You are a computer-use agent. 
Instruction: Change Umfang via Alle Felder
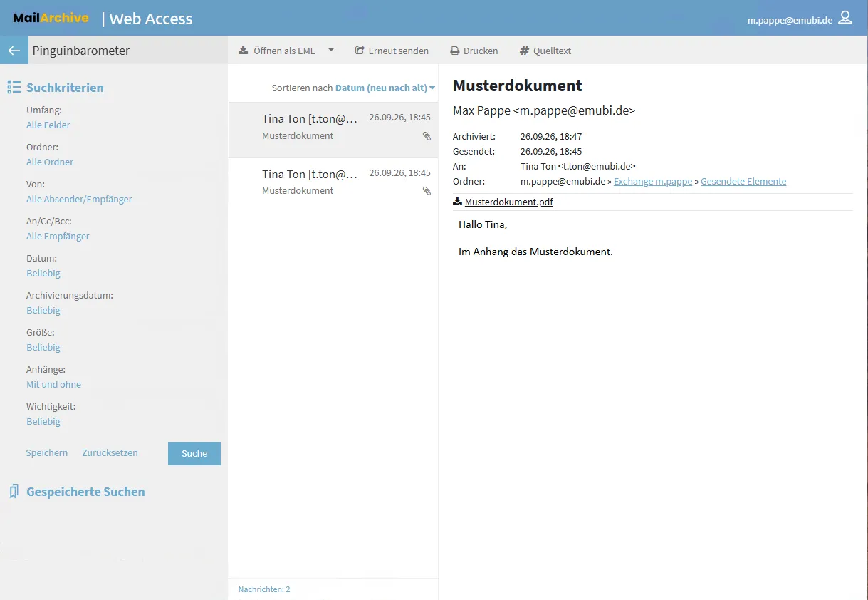48,125
